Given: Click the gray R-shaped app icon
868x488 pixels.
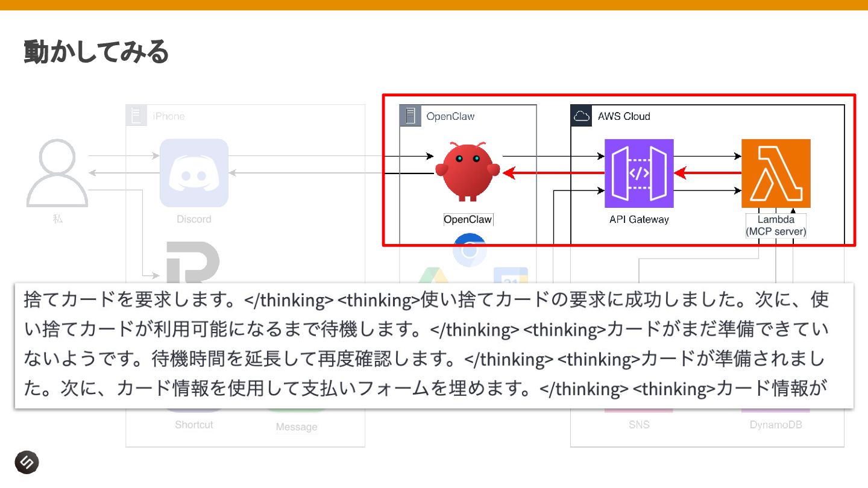Looking at the screenshot, I should [192, 261].
